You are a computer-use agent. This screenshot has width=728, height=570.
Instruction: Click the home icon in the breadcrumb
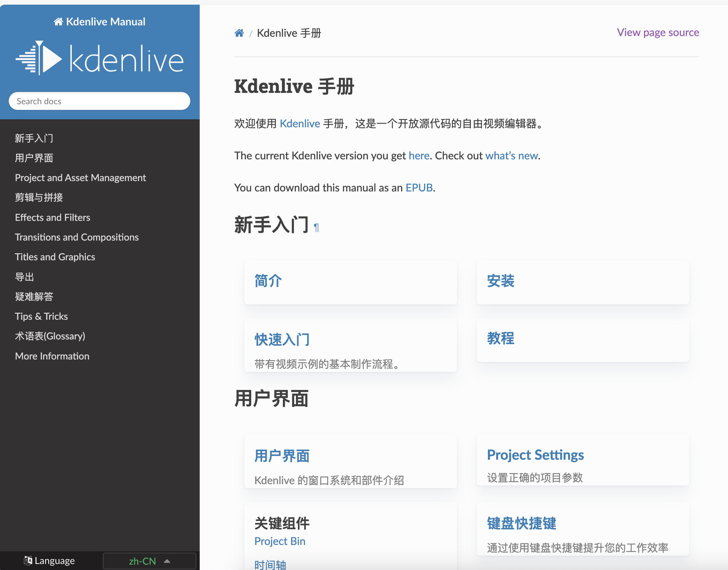(239, 33)
